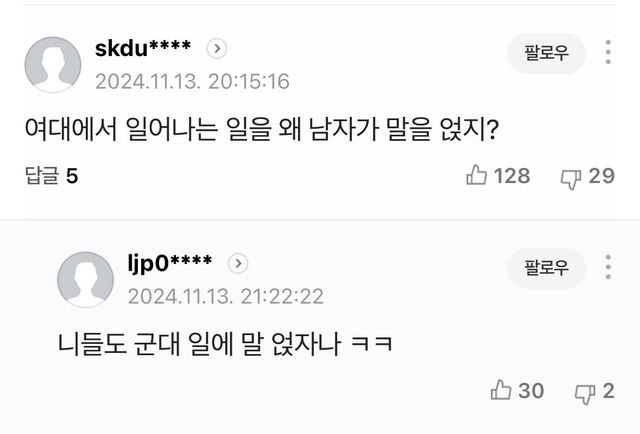Follow user skdu**** with 팔로우 button
The height and width of the screenshot is (434, 640).
[546, 54]
